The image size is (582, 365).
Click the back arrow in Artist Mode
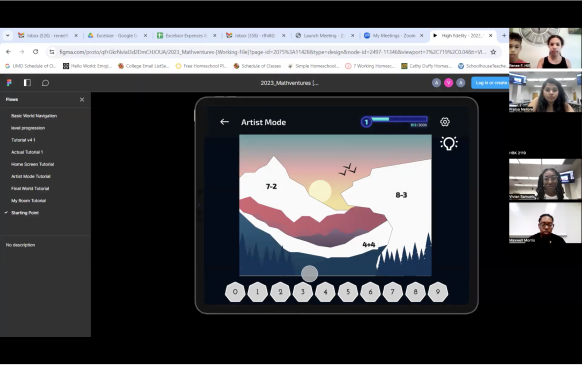tap(224, 122)
